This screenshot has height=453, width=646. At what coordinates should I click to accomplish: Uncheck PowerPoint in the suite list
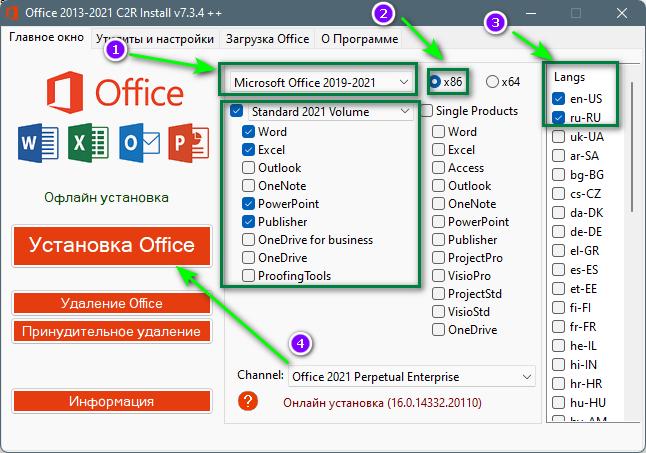click(x=248, y=203)
